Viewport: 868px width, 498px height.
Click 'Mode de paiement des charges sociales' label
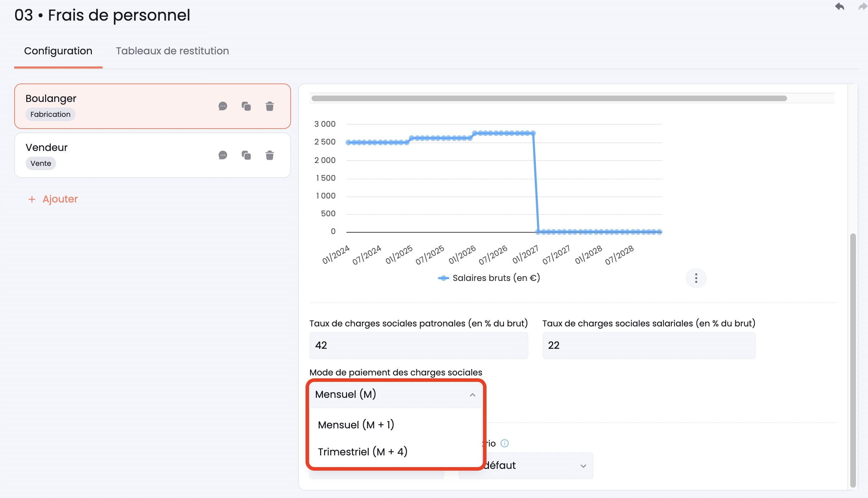[x=396, y=373]
